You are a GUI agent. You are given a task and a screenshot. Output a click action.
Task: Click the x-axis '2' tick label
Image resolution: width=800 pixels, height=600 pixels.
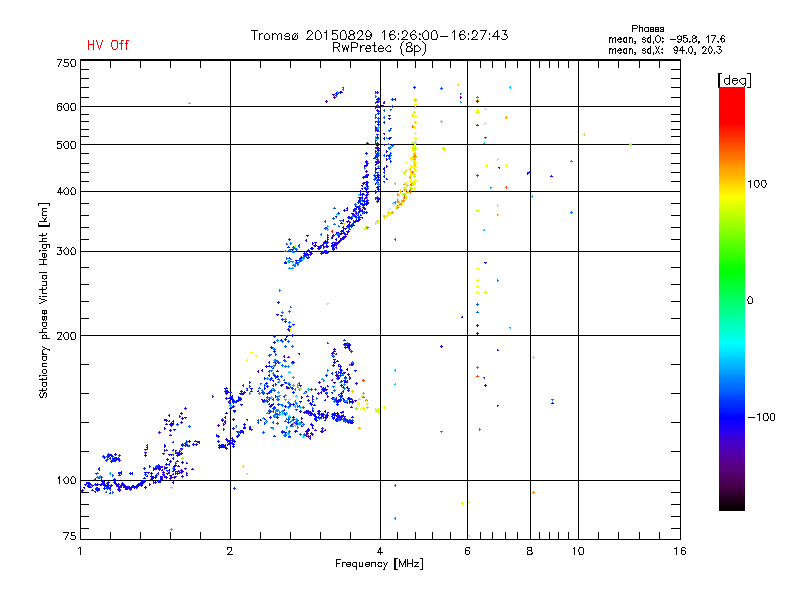(230, 551)
